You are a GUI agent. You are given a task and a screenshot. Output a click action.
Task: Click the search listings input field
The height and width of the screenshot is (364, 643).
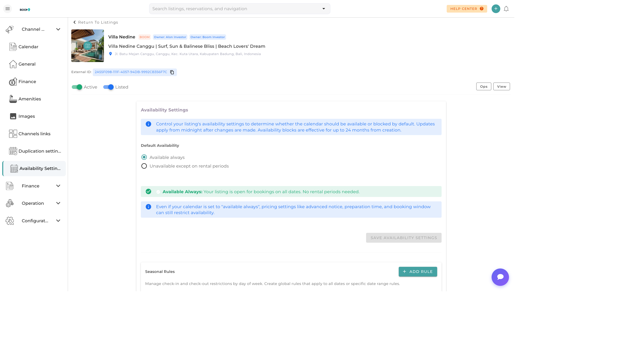235,9
